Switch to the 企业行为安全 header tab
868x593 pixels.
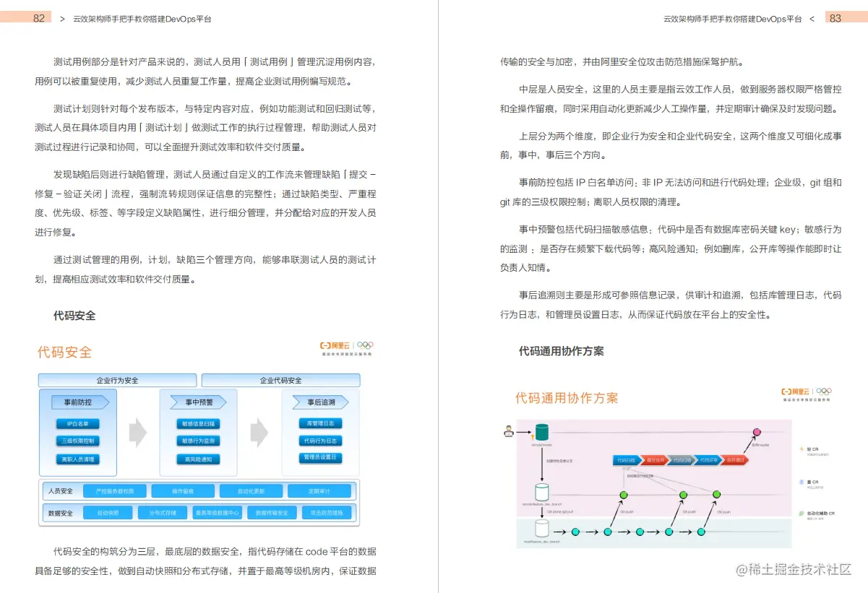[x=116, y=380]
